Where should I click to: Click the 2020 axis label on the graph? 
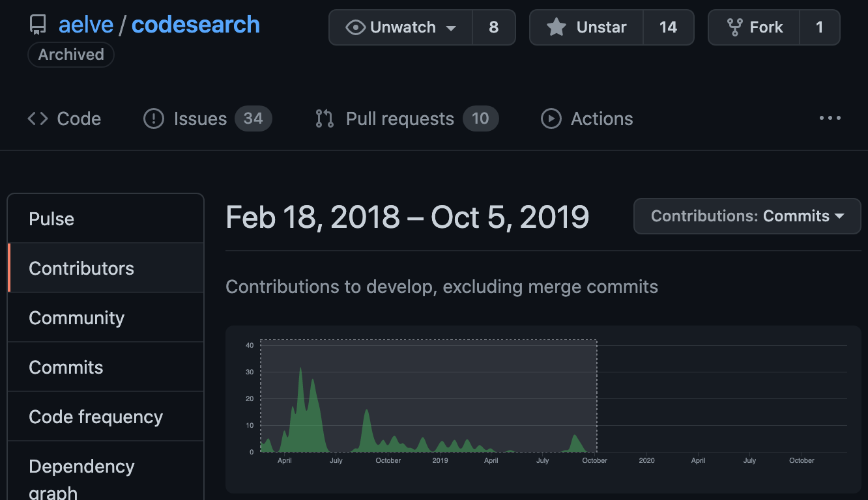646,460
